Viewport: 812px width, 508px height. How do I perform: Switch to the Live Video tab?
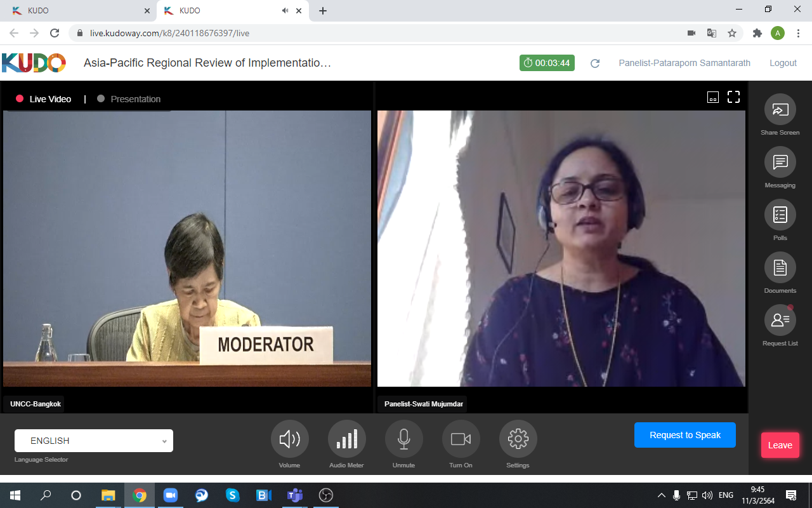point(44,99)
